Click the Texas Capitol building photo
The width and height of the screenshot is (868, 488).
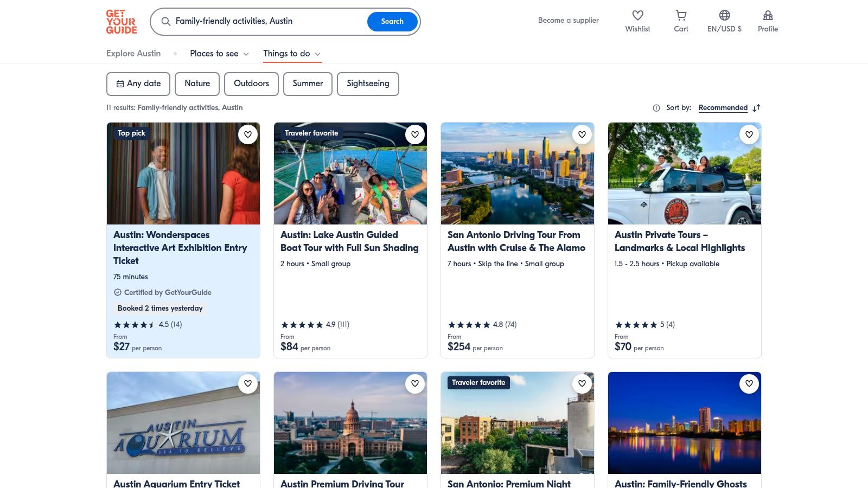tap(350, 423)
